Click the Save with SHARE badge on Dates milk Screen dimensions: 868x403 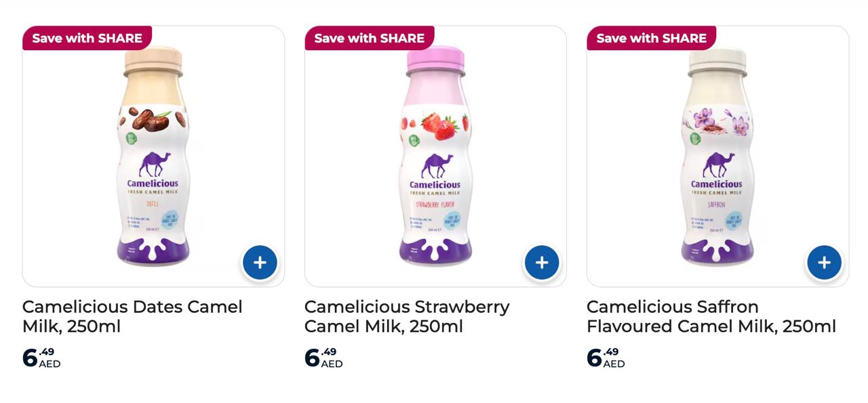tap(87, 38)
